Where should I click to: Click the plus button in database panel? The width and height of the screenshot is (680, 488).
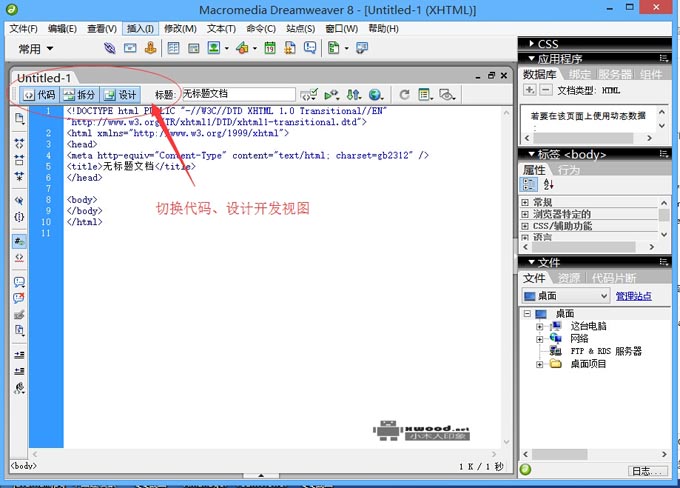[x=530, y=90]
